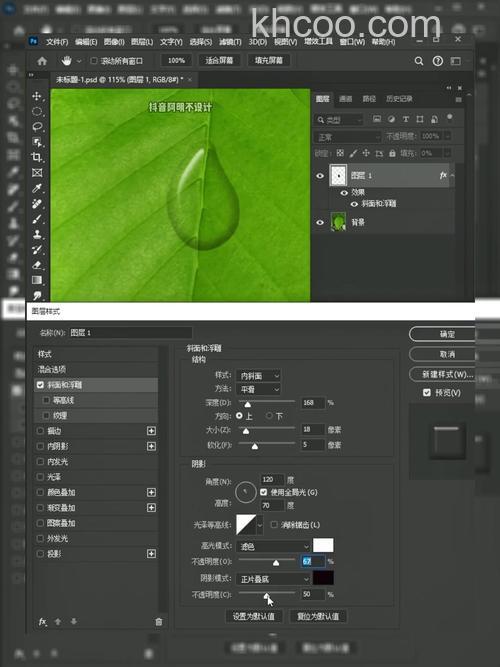Add another Stroke effect with plus icon

[151, 431]
